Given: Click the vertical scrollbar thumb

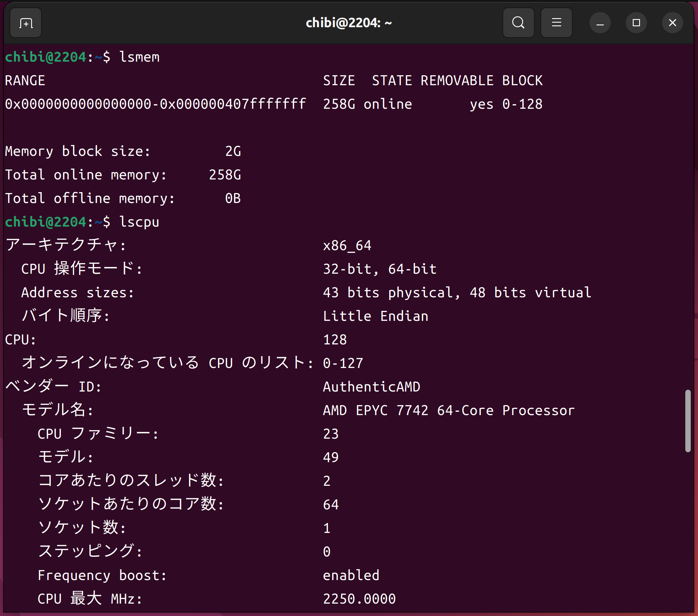Looking at the screenshot, I should [x=688, y=421].
